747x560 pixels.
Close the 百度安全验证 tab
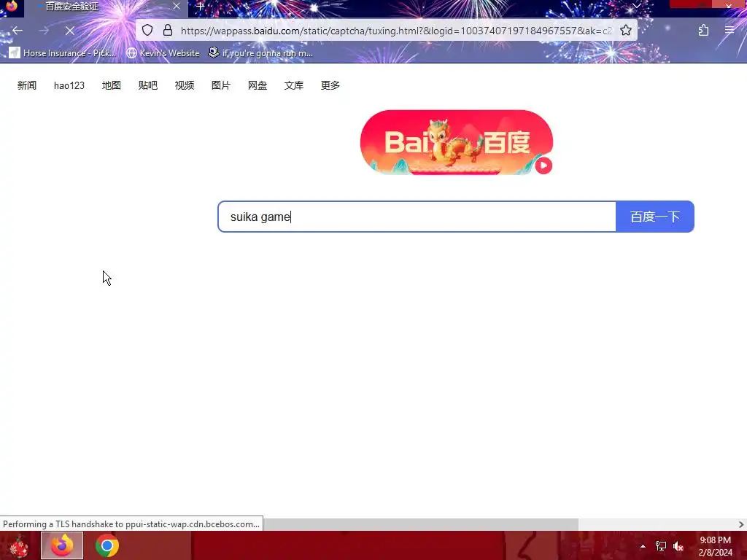pos(177,6)
